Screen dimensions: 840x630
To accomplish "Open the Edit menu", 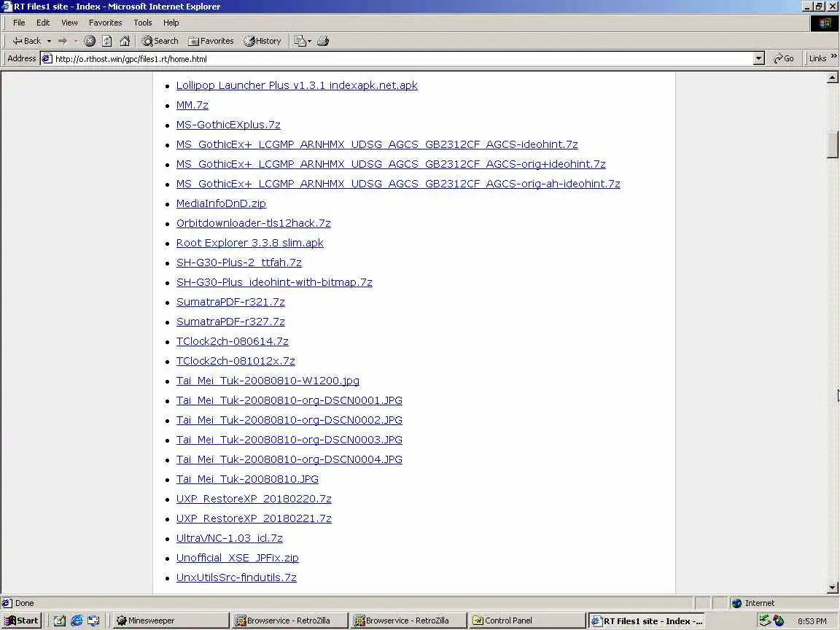I will pyautogui.click(x=43, y=23).
